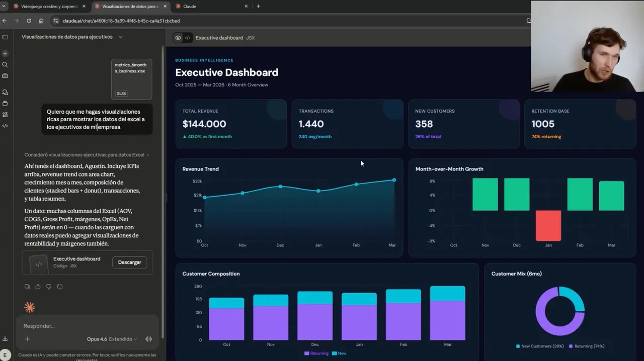Image resolution: width=644 pixels, height=361 pixels.
Task: Click the 'Customer Composition' chart title
Action: pos(211,274)
